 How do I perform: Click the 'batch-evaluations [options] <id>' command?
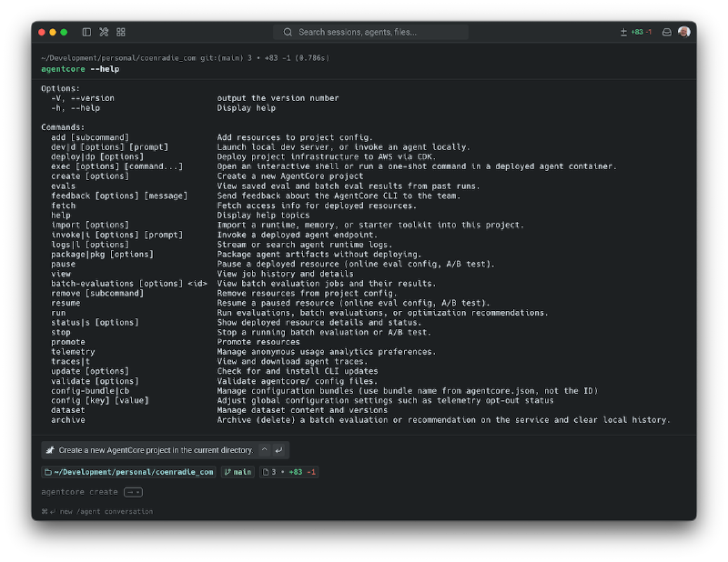129,284
